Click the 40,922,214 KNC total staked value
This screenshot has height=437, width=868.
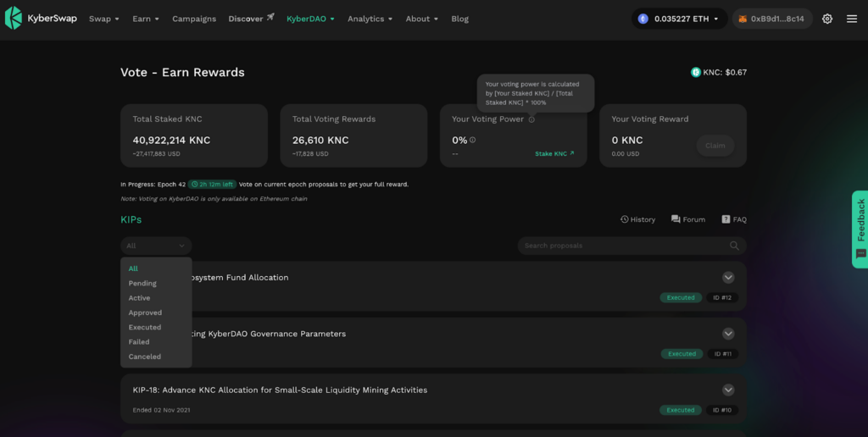click(171, 141)
